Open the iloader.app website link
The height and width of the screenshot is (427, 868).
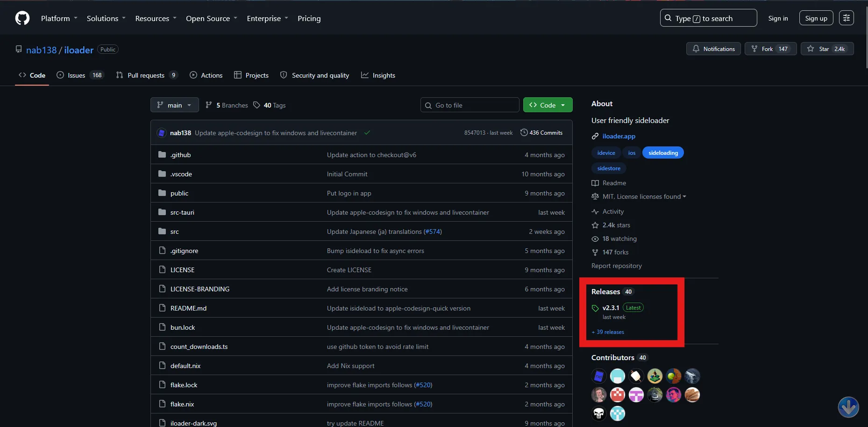point(619,136)
